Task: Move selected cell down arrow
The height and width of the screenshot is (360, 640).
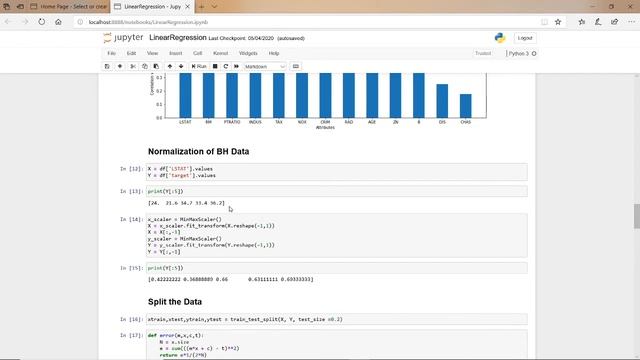Action: [x=181, y=66]
